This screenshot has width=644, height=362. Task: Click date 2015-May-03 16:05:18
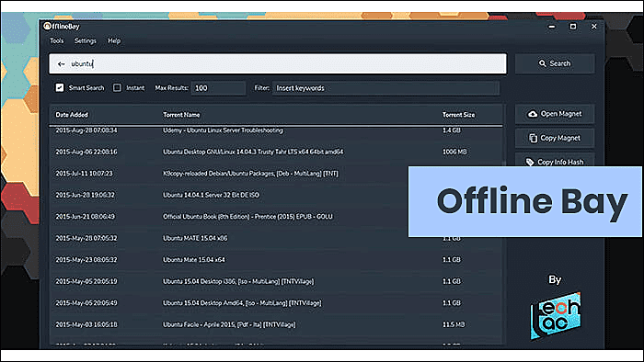coord(86,324)
